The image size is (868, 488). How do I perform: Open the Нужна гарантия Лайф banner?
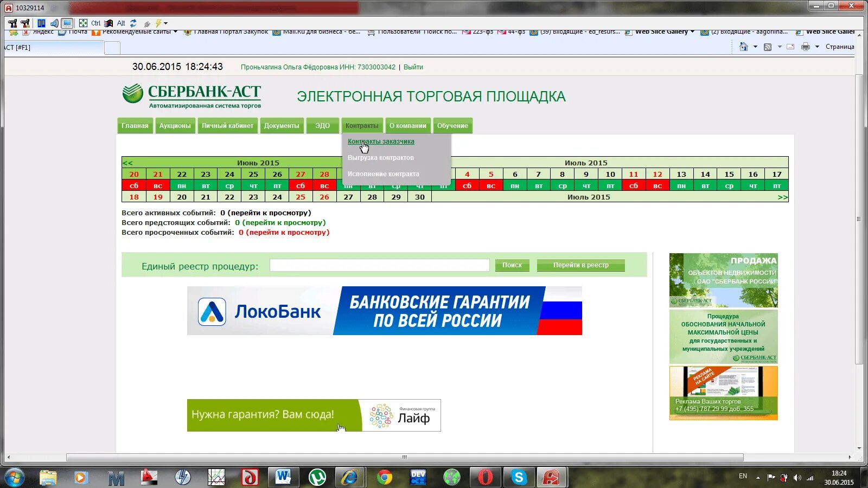point(314,415)
